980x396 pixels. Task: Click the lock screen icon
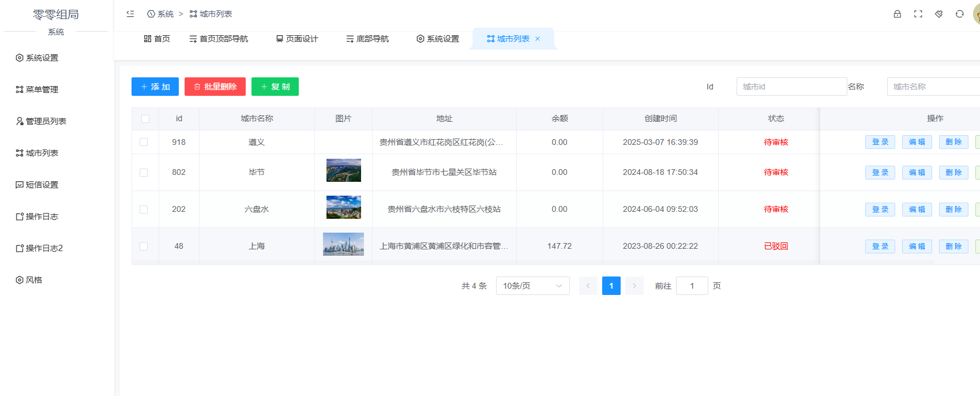point(898,14)
